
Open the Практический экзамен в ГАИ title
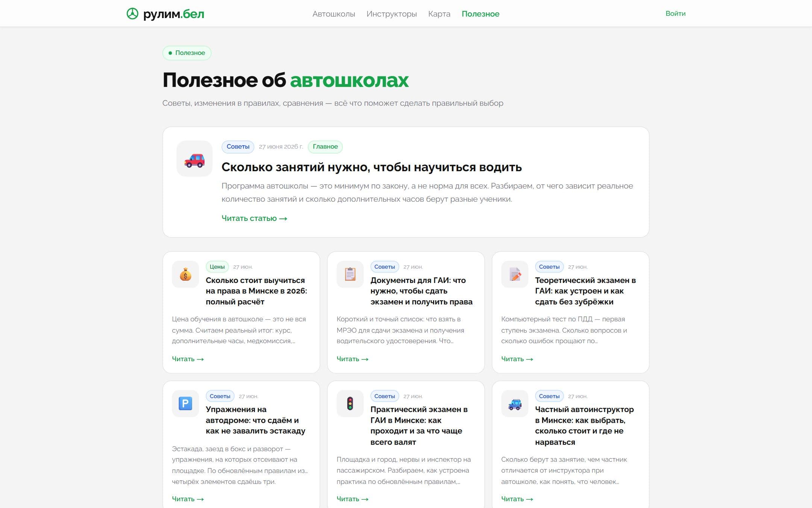pyautogui.click(x=419, y=426)
